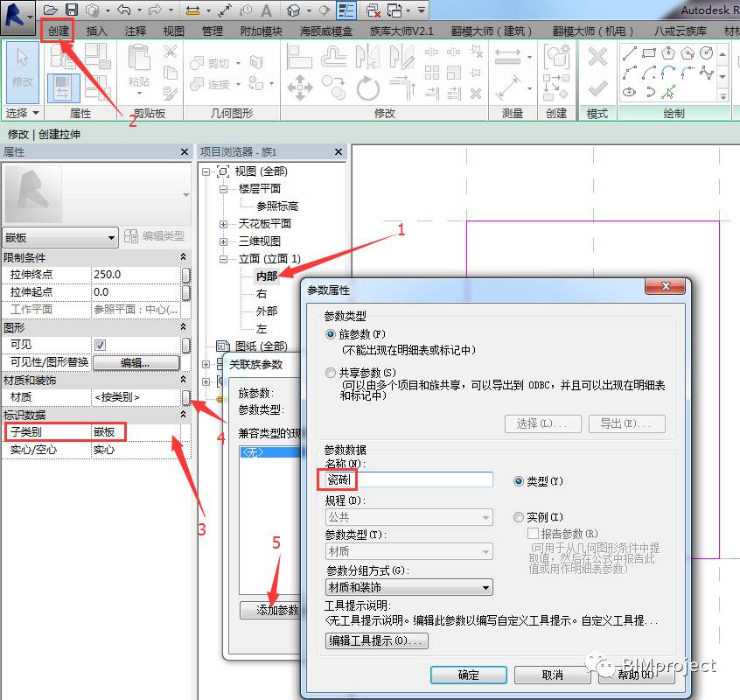740x700 pixels.
Task: Click associate parameter button beside Material row
Action: click(x=186, y=397)
